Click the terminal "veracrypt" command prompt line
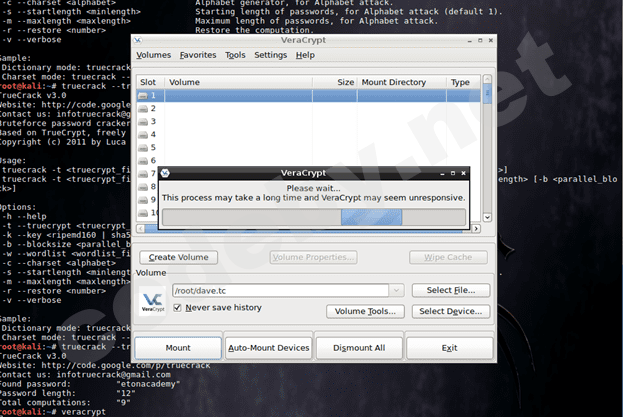Viewport: 623px width, 417px height. click(53, 412)
